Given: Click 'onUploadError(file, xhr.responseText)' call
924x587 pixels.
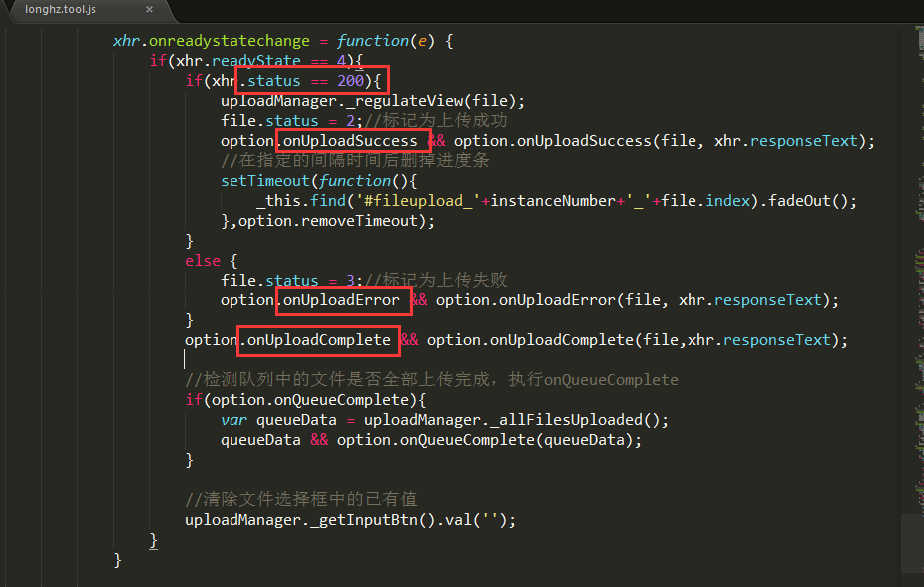Looking at the screenshot, I should tap(665, 300).
